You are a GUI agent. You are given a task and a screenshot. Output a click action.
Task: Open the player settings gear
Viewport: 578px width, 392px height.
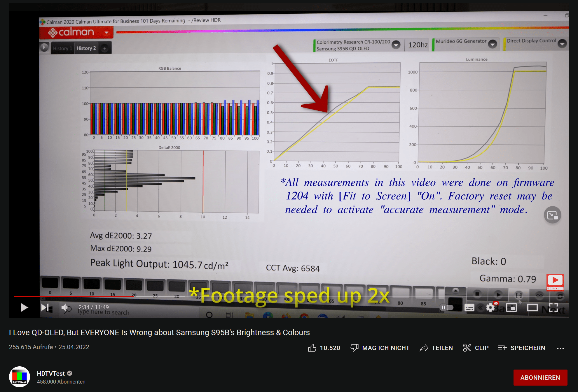click(x=490, y=307)
